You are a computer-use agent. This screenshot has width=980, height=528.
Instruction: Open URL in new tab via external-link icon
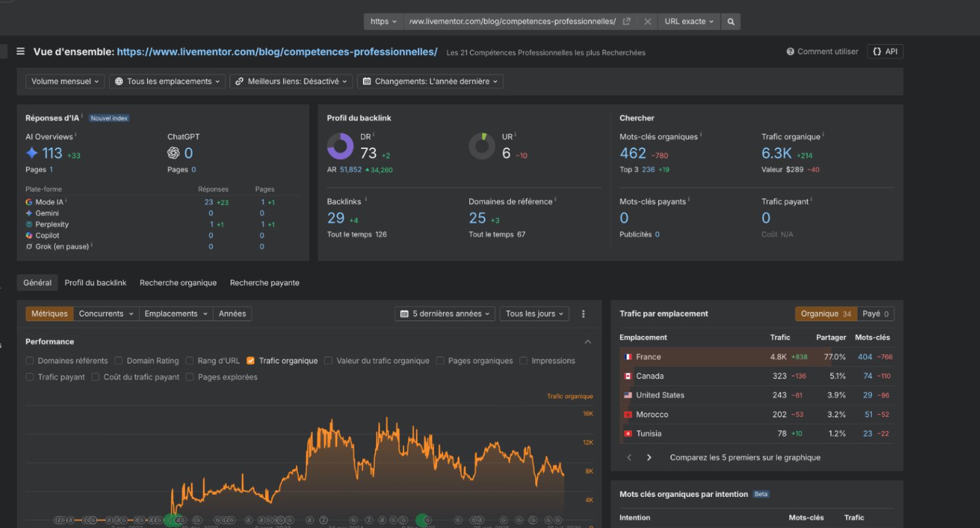click(627, 22)
